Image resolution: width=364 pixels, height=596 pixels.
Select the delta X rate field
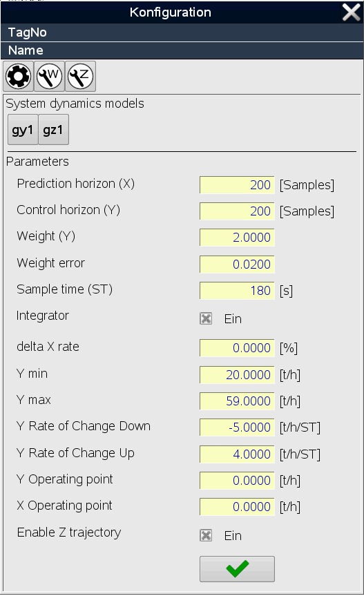(237, 348)
